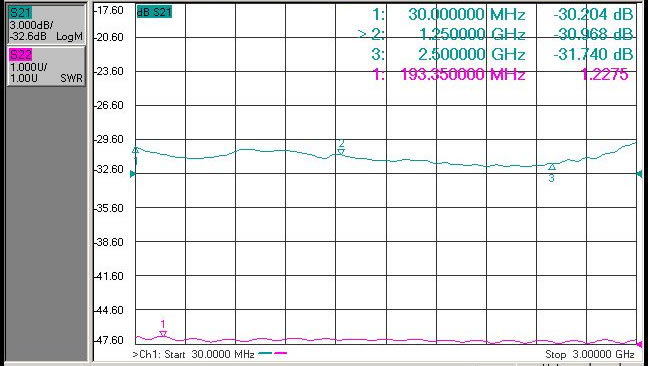Click the 'SWR' format label
Image resolution: width=648 pixels, height=366 pixels.
click(x=71, y=78)
